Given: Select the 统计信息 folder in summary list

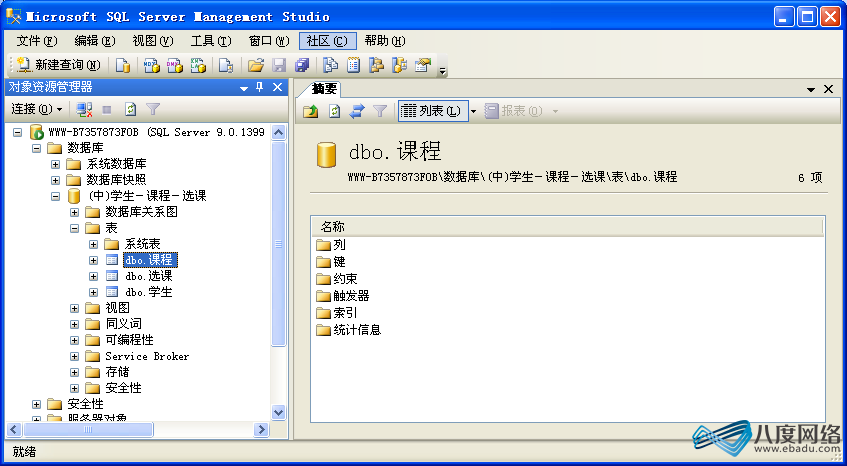Looking at the screenshot, I should tap(357, 330).
